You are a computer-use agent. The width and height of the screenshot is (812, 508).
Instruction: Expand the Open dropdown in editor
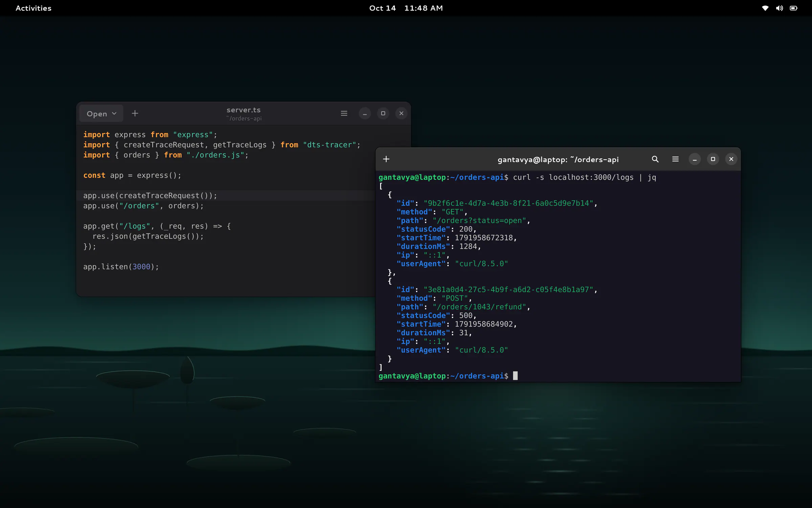click(101, 113)
